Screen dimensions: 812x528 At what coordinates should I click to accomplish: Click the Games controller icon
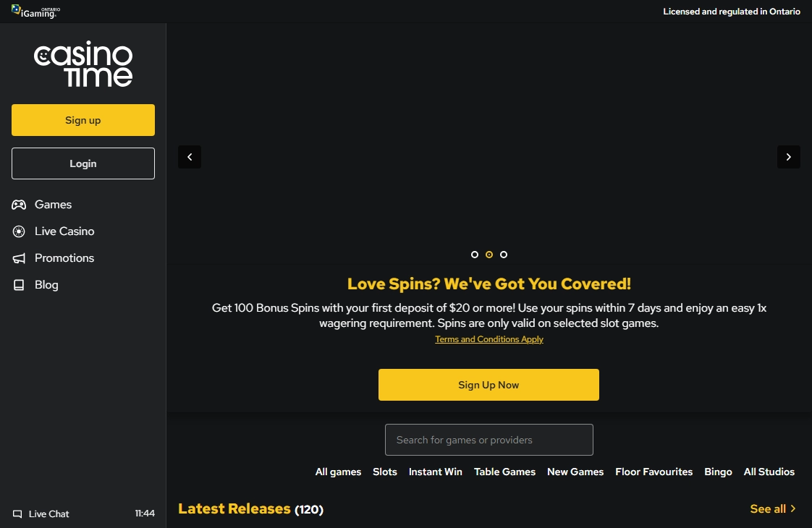pyautogui.click(x=19, y=205)
